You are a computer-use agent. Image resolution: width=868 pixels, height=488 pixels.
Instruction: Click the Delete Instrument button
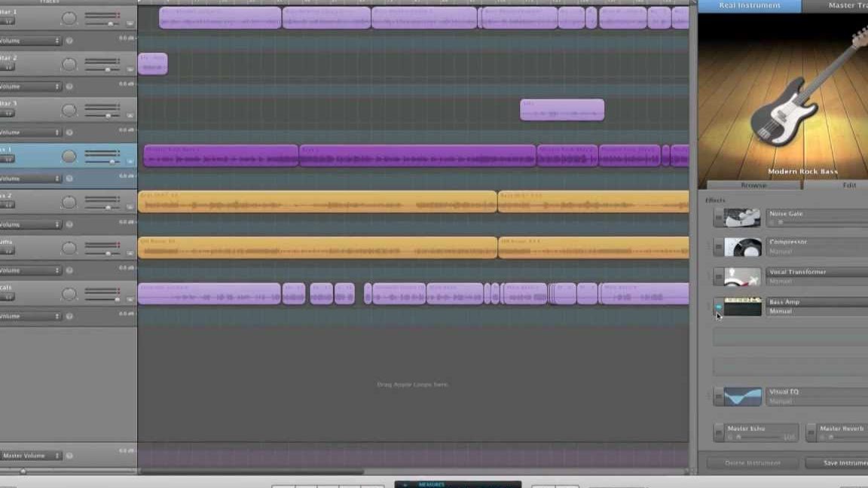point(750,462)
